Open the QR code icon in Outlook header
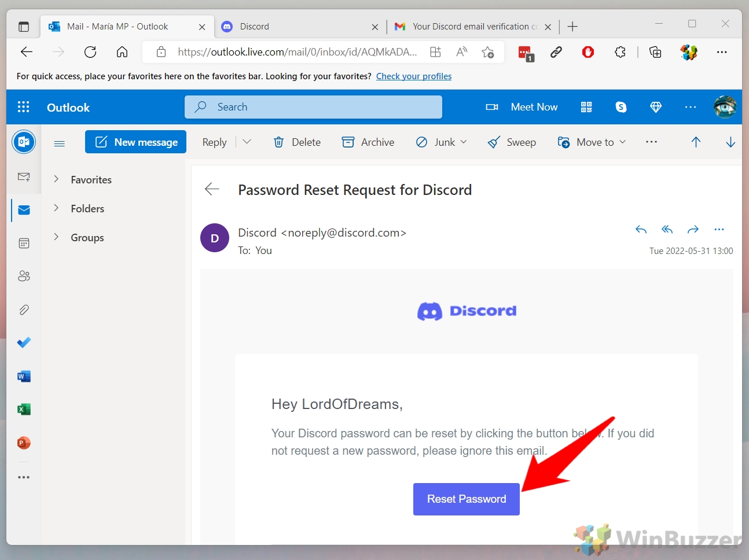The width and height of the screenshot is (749, 560). point(586,107)
